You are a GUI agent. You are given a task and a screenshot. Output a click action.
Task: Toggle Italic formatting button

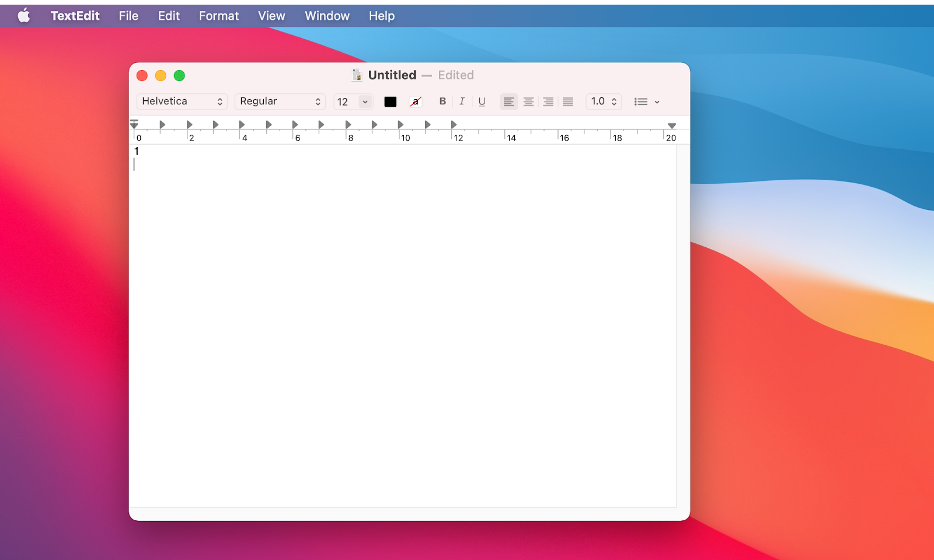[462, 101]
